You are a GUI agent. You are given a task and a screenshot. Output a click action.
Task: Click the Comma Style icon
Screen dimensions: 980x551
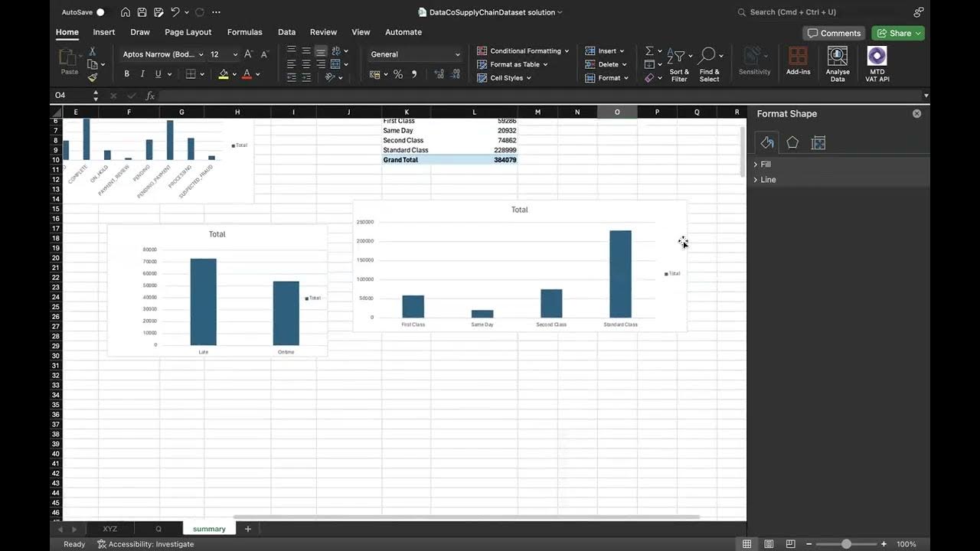[x=414, y=74]
